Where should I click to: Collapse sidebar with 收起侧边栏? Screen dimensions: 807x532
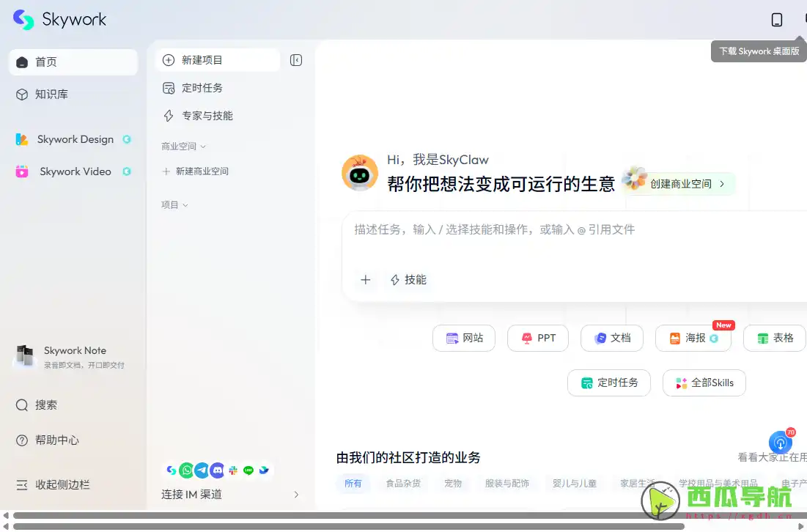pyautogui.click(x=73, y=484)
